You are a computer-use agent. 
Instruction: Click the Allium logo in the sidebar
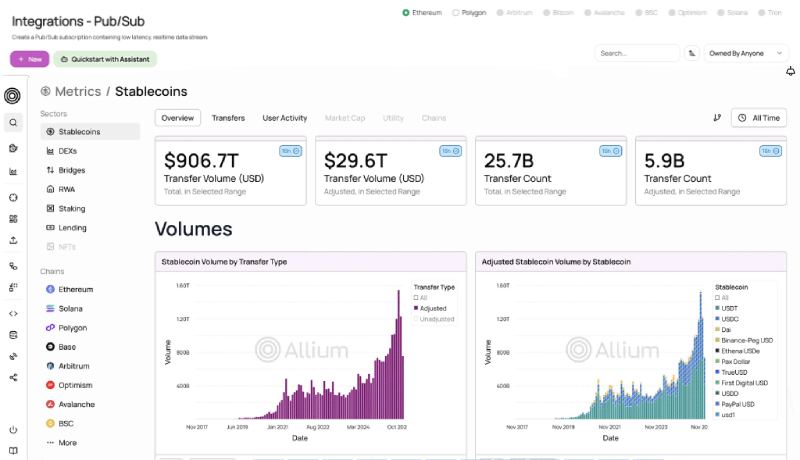[13, 96]
